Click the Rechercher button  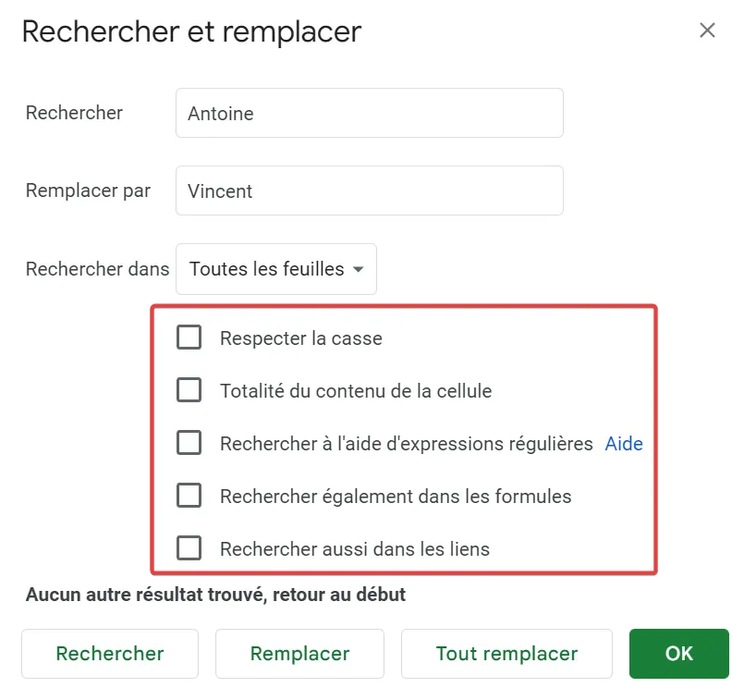[109, 654]
